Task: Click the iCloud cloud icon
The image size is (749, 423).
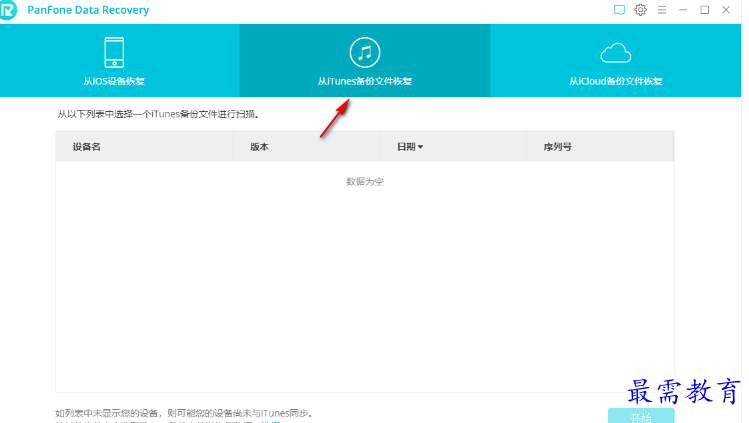Action: (x=616, y=53)
